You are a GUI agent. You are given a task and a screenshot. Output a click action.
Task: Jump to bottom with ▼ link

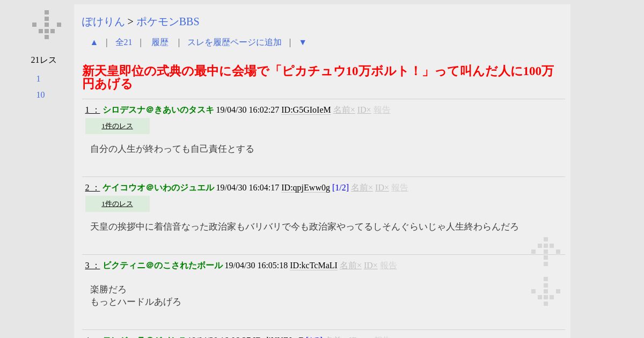303,42
